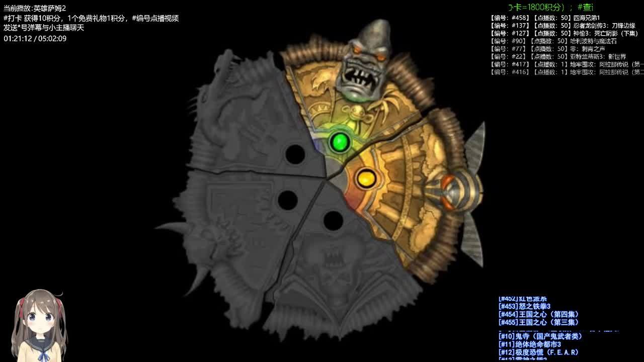Click the now-playing title 英雄萨姆2
This screenshot has height=362, width=644.
[x=50, y=9]
